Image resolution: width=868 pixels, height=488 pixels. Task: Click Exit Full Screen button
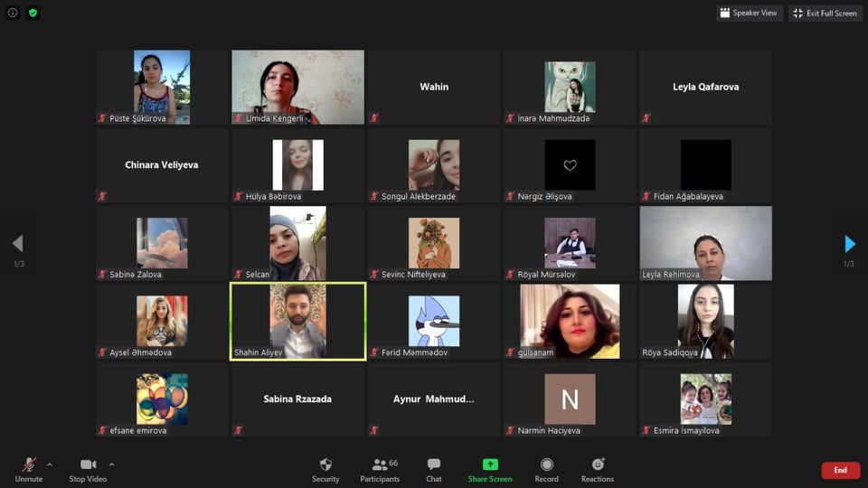point(825,13)
